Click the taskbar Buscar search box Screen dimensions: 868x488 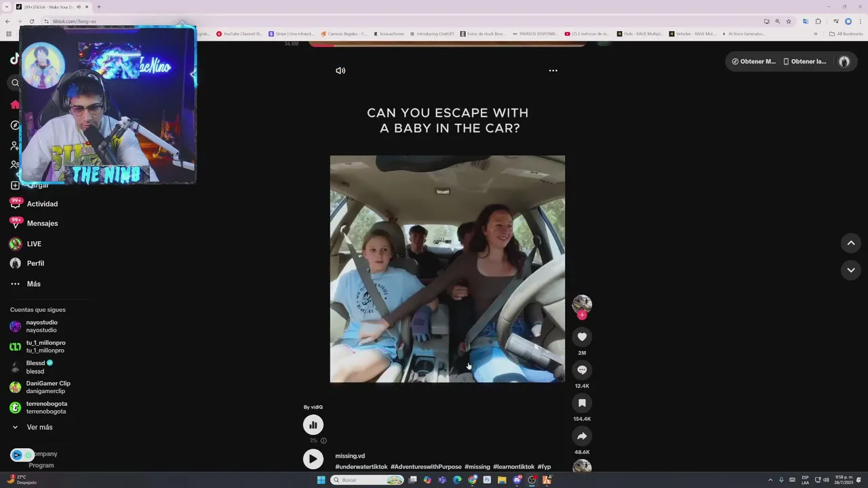[367, 480]
